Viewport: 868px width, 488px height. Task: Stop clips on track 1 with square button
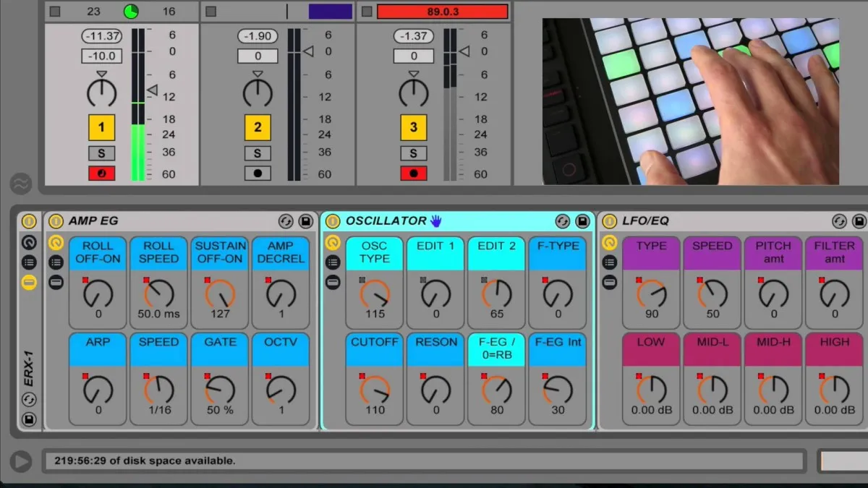tap(55, 12)
